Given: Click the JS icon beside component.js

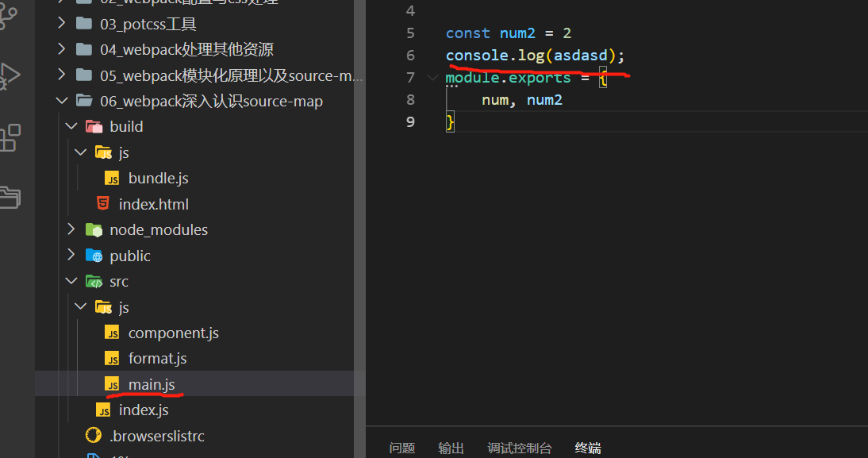Looking at the screenshot, I should 113,333.
